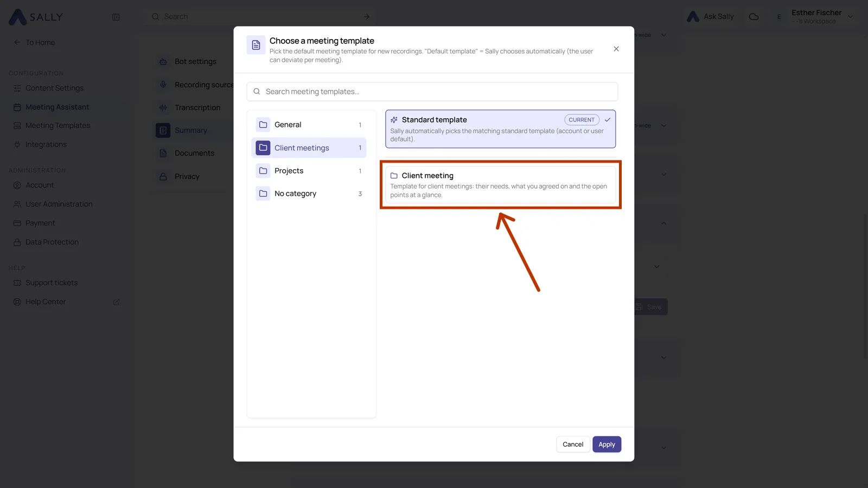Click the General folder icon
The width and height of the screenshot is (868, 488).
tap(263, 125)
